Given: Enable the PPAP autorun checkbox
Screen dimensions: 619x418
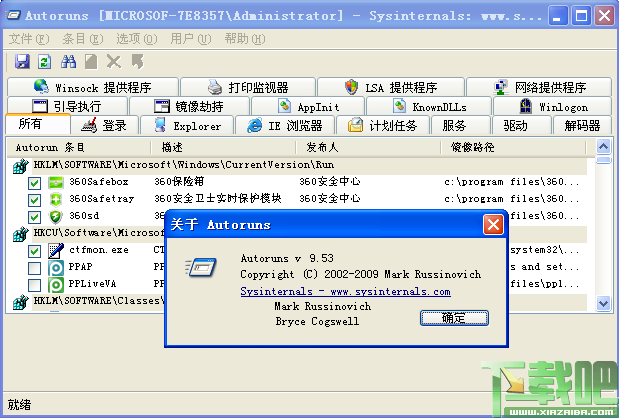Looking at the screenshot, I should coord(34,268).
